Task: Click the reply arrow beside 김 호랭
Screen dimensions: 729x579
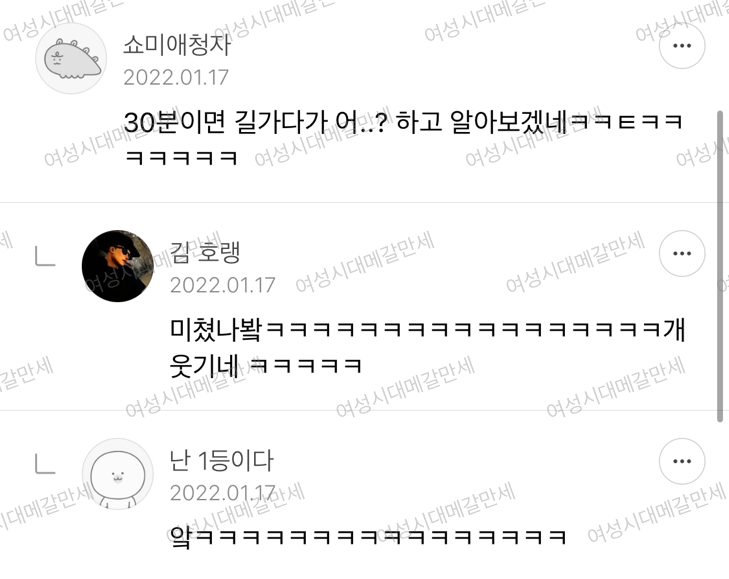Action: click(45, 256)
